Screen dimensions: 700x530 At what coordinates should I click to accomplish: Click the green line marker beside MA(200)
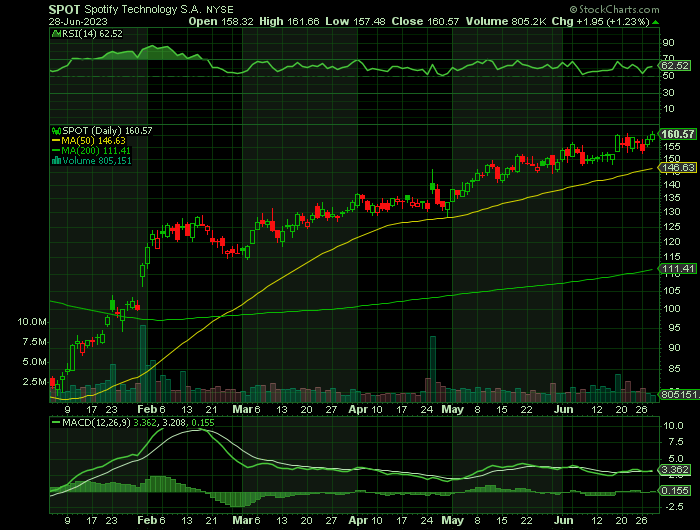[x=56, y=151]
